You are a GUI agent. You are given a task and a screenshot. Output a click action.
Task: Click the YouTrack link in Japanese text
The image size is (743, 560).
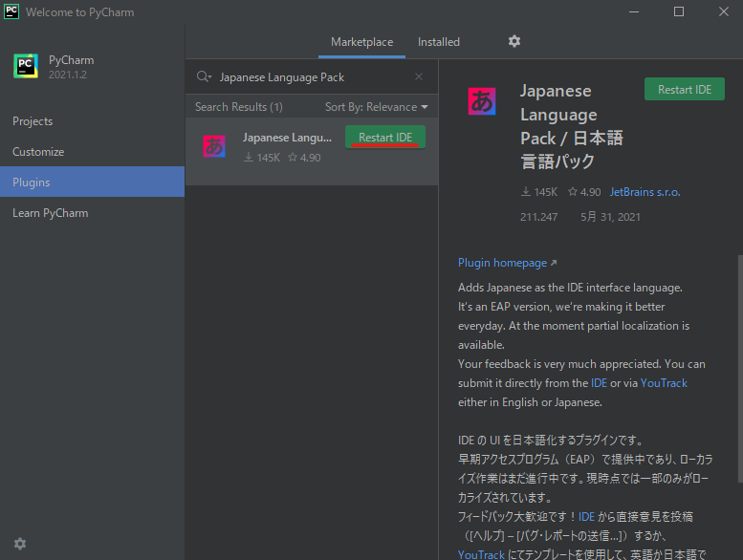click(481, 554)
